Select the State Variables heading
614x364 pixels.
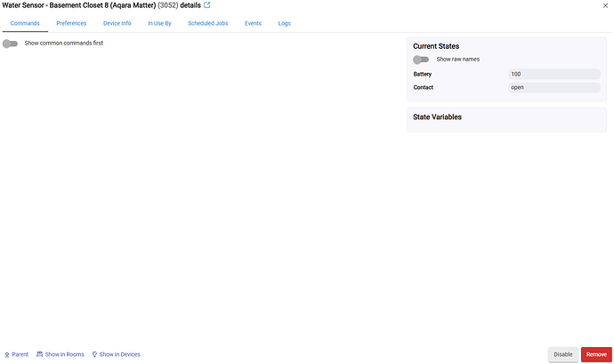tap(437, 117)
